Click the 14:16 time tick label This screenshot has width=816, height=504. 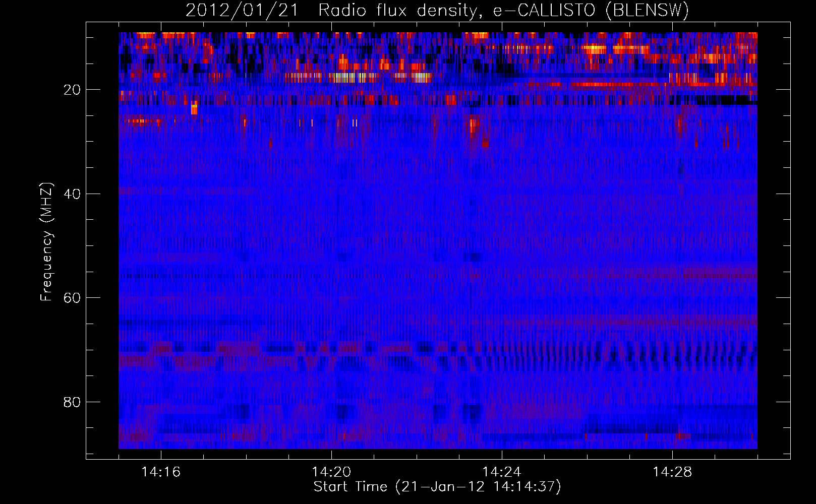point(161,472)
